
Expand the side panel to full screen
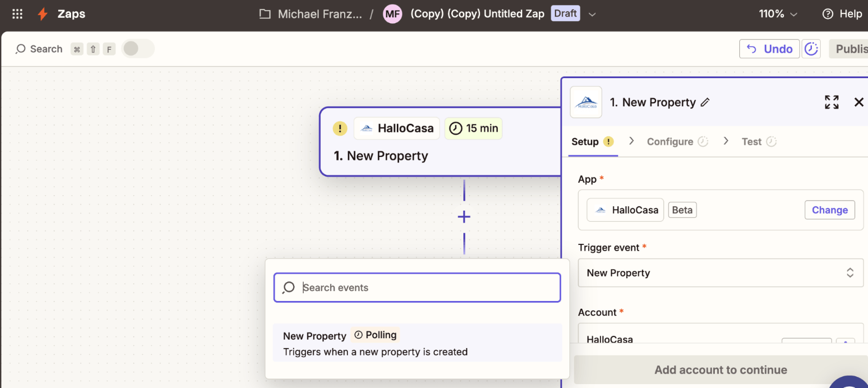(x=831, y=102)
